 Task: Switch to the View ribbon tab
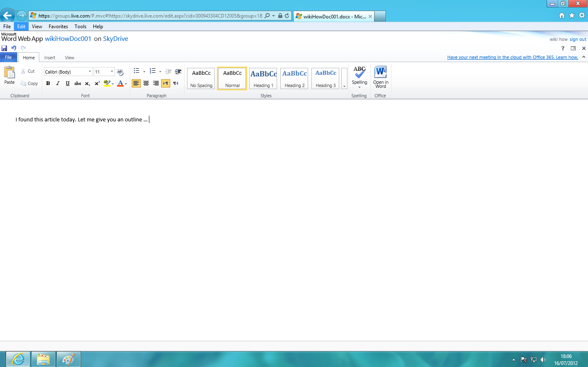(70, 58)
